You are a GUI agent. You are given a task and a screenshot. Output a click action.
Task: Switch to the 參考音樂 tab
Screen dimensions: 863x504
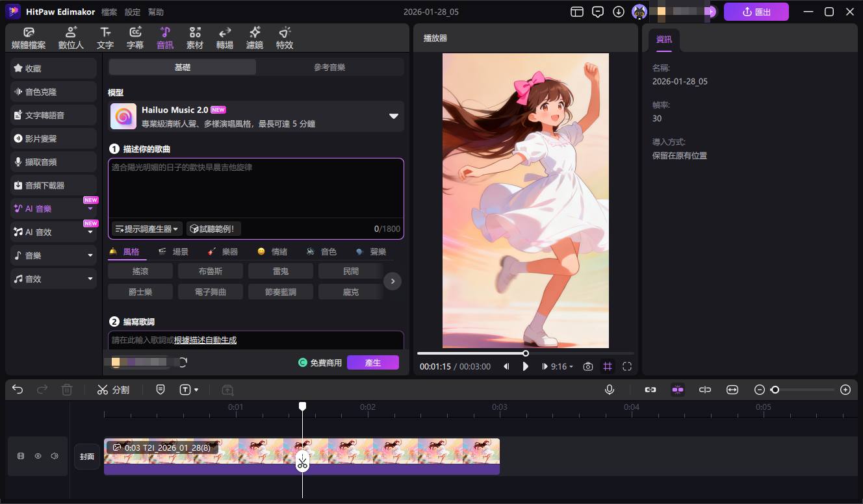point(329,66)
